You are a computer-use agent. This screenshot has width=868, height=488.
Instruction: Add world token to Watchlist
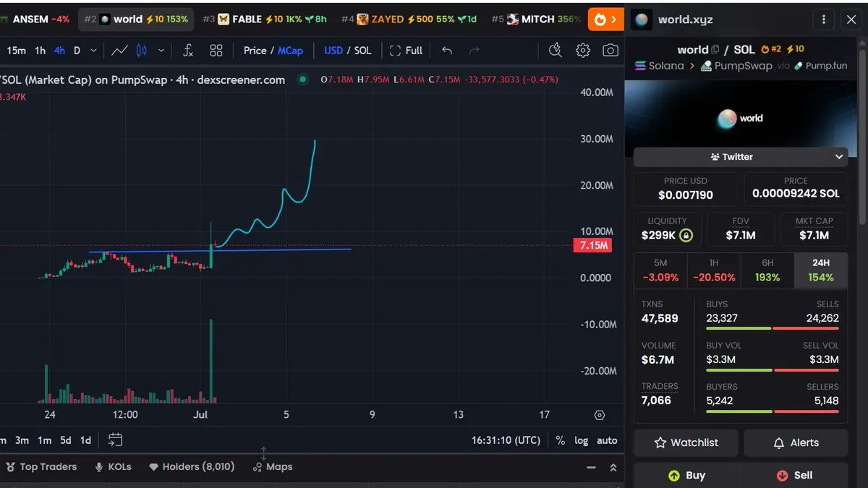(x=686, y=442)
